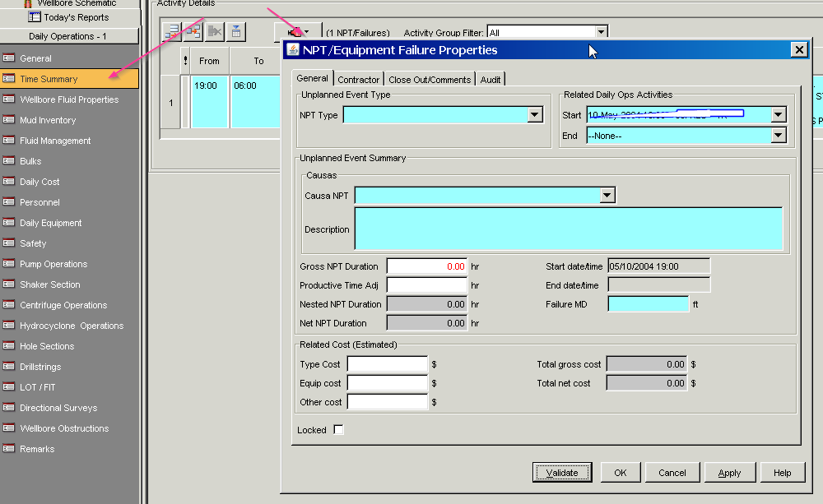Click the Validate button
Viewport: 823px width, 504px height.
coord(562,472)
